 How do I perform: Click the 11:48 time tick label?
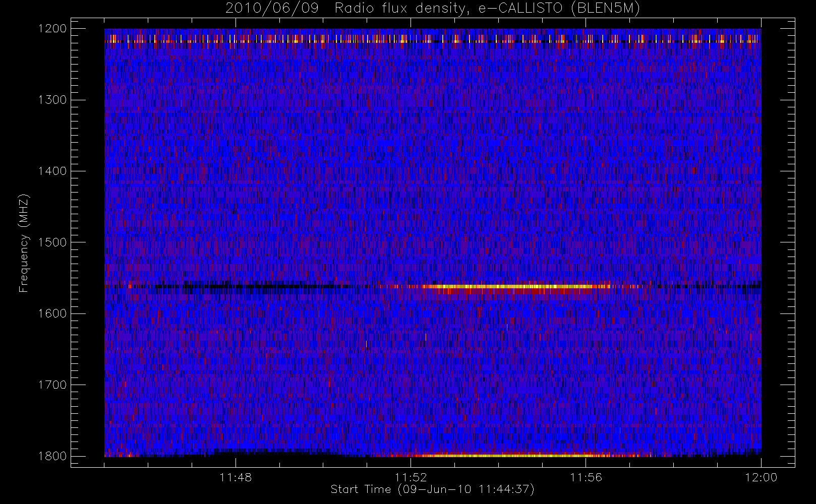point(236,477)
